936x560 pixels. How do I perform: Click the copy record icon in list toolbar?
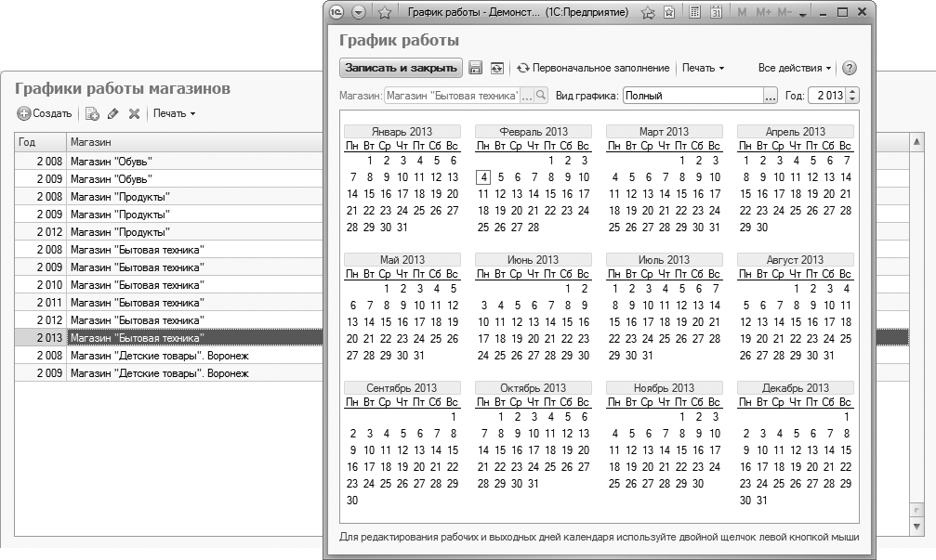92,114
